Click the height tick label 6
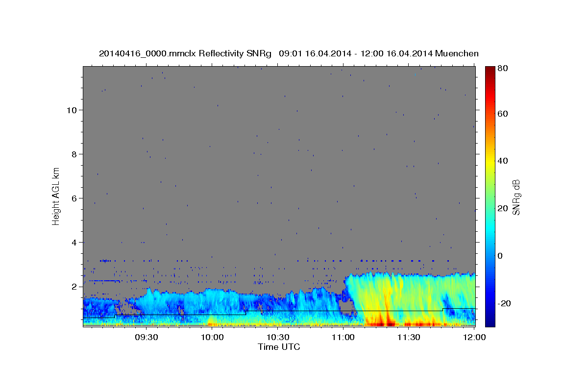 click(x=74, y=198)
